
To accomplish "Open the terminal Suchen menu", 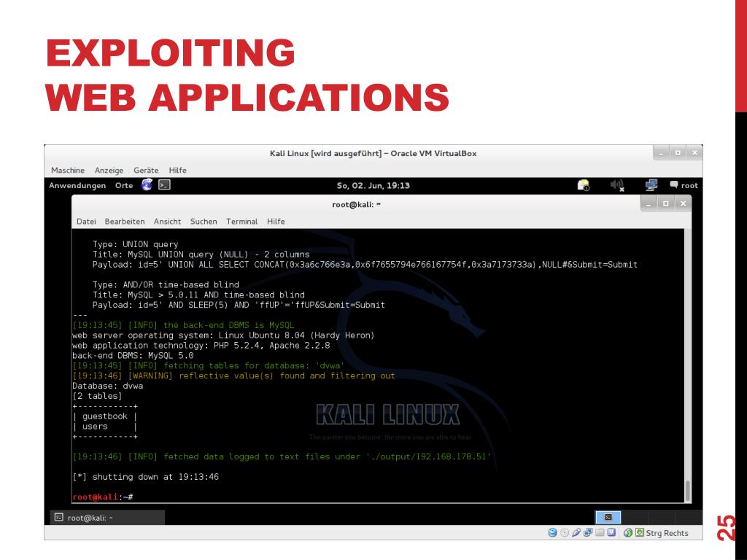I will point(204,222).
